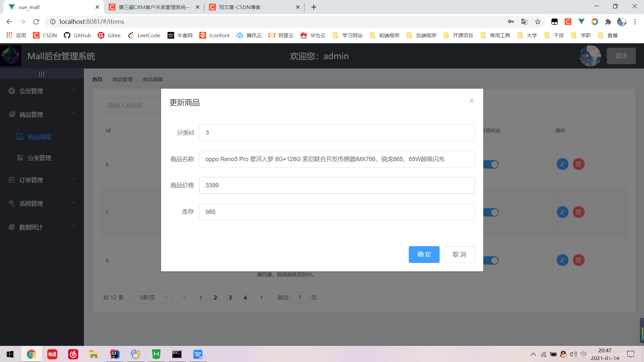Viewport: 644px width, 362px height.
Task: Open File Explorer from taskbar
Action: tap(94, 354)
